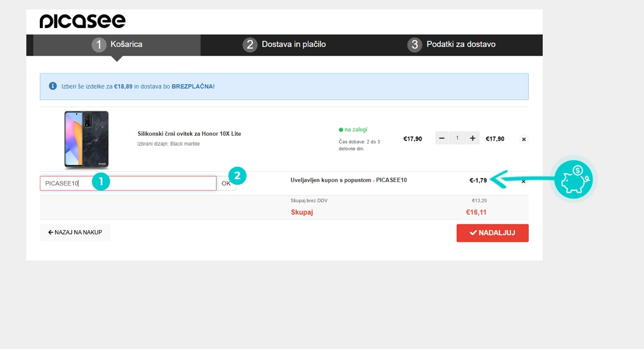Click the Picasee logo

click(83, 21)
